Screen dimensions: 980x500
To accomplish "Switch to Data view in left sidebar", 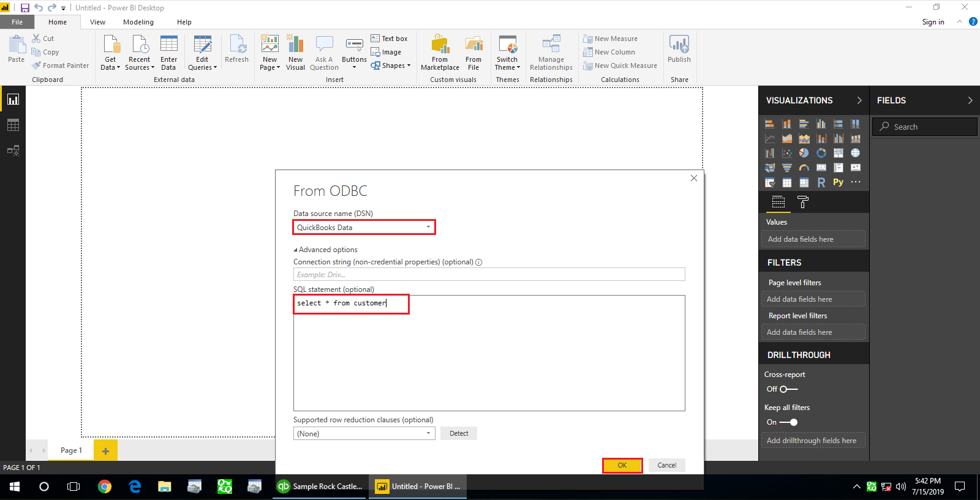I will tap(13, 125).
